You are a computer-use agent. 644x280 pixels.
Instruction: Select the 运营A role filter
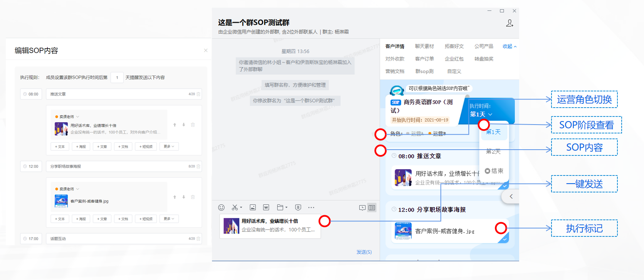click(417, 134)
